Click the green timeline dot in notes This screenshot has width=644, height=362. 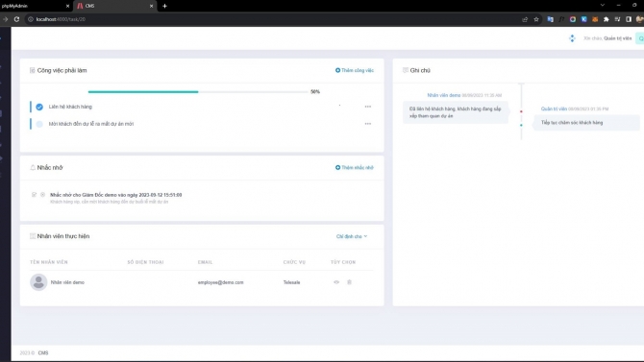point(521,125)
